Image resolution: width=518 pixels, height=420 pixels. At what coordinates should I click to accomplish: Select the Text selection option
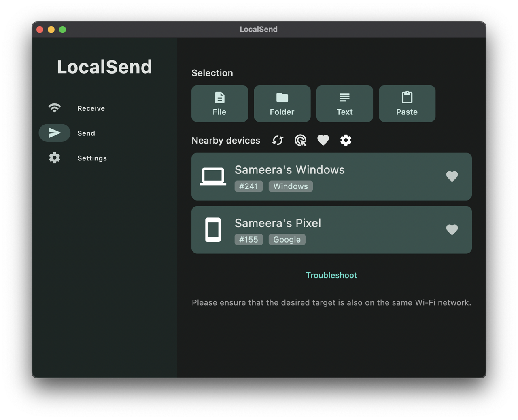pyautogui.click(x=344, y=103)
